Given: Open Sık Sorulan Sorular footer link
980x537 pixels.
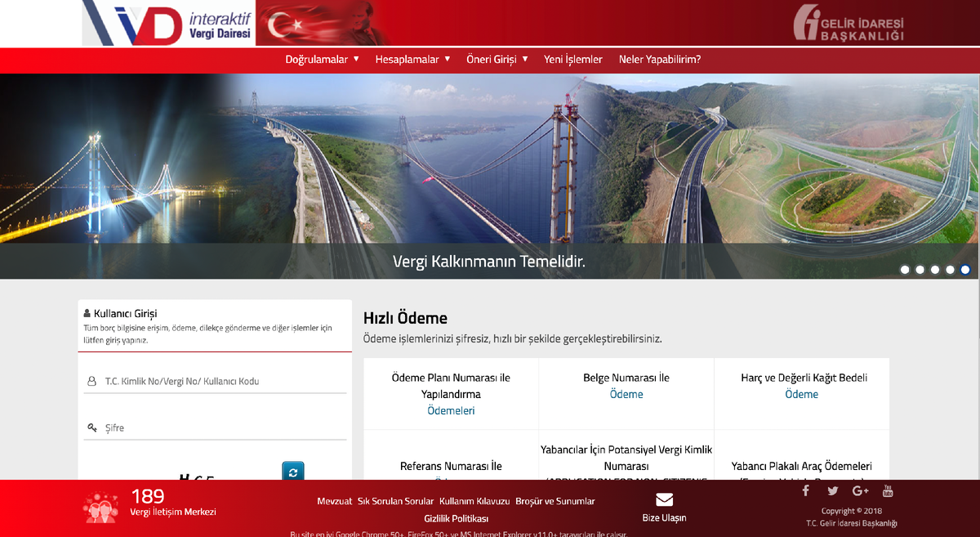Looking at the screenshot, I should click(x=396, y=501).
